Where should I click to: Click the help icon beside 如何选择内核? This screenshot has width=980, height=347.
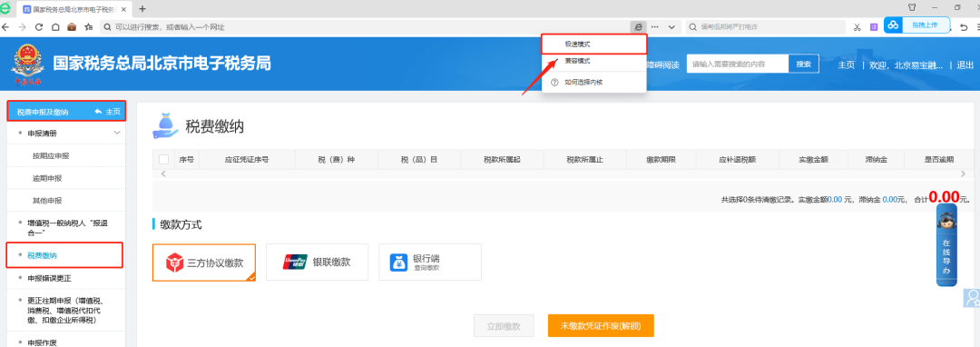tap(554, 82)
